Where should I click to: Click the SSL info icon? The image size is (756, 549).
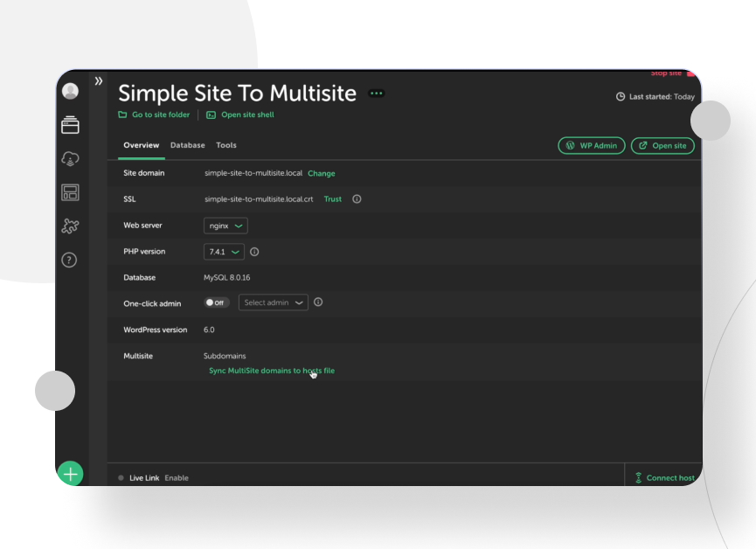point(357,198)
